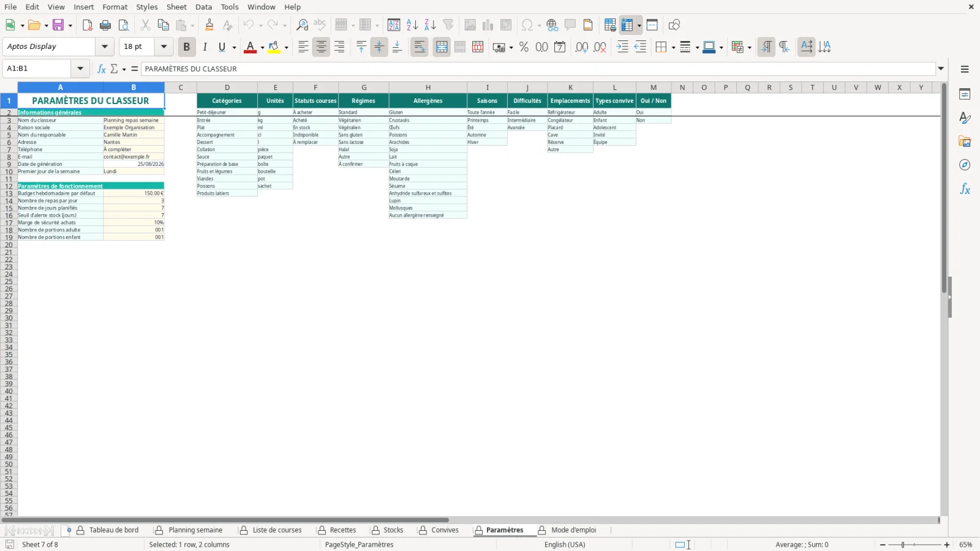Insert comment icon
The image size is (980, 551).
click(x=570, y=25)
